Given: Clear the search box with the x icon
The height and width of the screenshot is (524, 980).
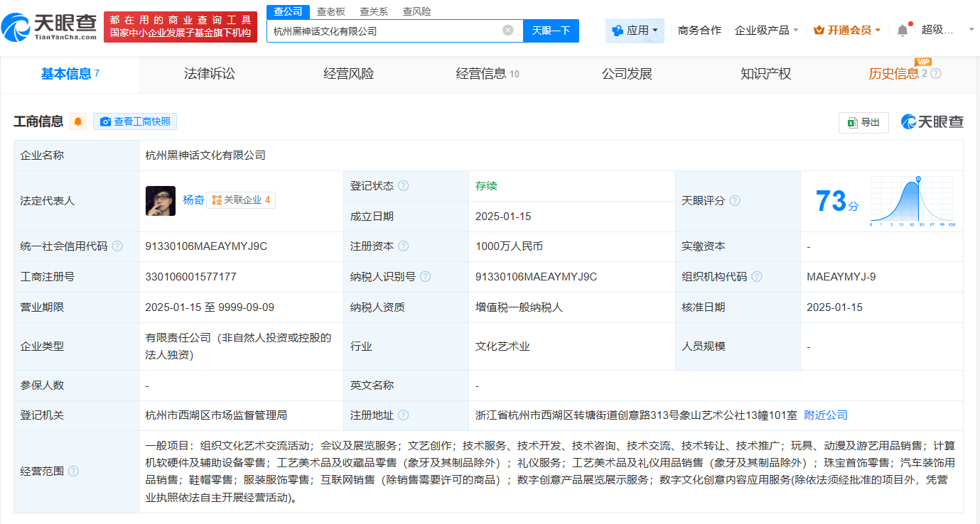Looking at the screenshot, I should [x=507, y=31].
